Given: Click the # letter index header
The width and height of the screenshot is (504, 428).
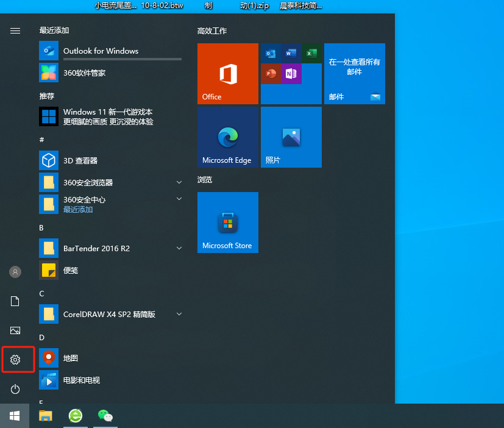Looking at the screenshot, I should pyautogui.click(x=42, y=140).
